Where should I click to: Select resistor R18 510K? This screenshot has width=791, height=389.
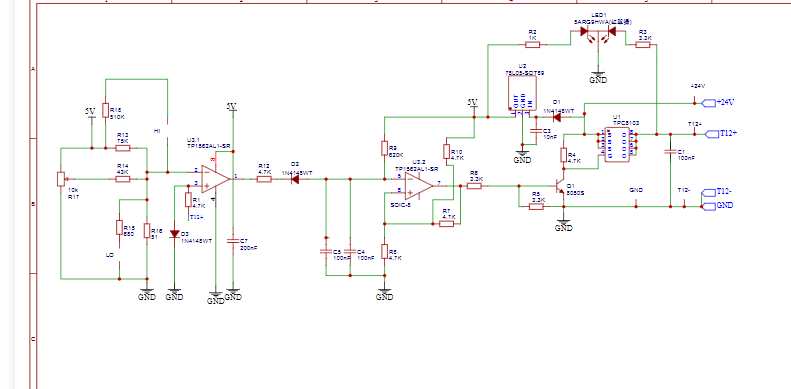click(105, 110)
